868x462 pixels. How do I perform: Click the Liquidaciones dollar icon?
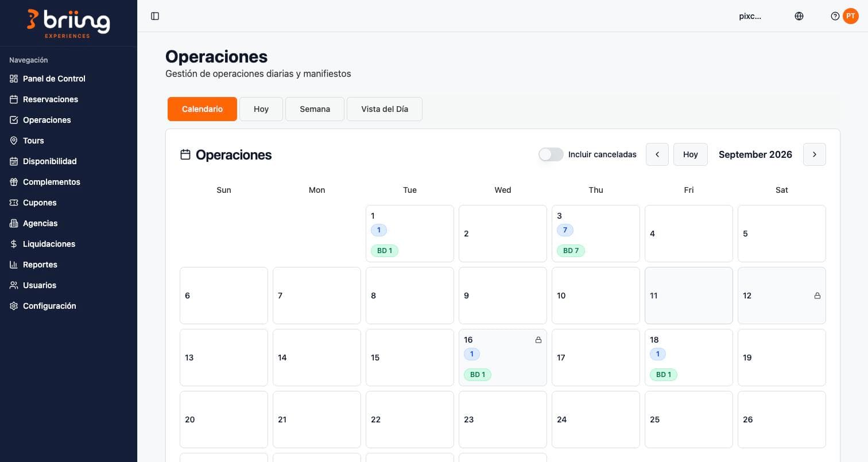point(14,244)
